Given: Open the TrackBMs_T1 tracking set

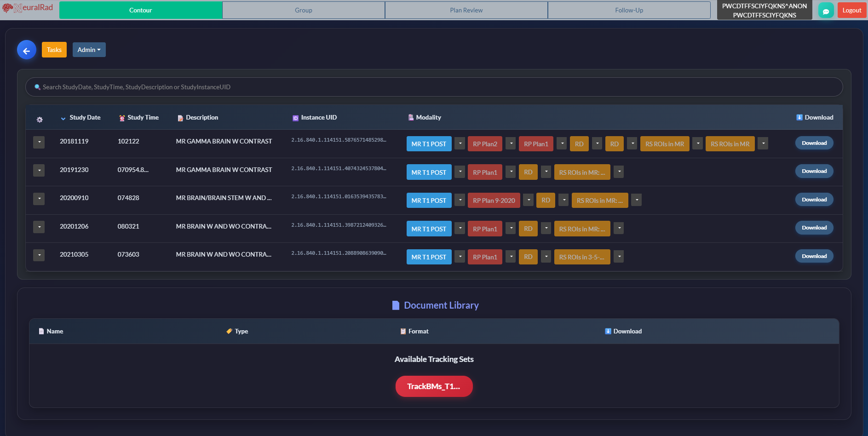Looking at the screenshot, I should [434, 386].
